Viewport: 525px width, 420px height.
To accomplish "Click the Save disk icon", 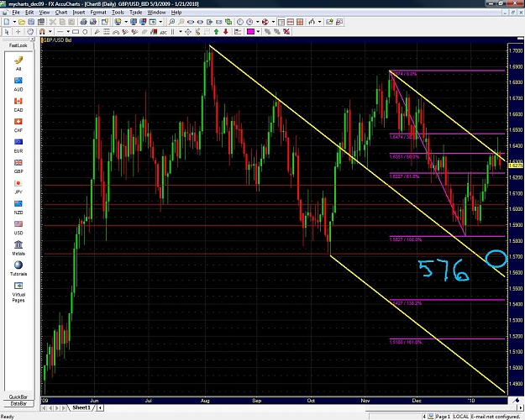I will pyautogui.click(x=31, y=22).
